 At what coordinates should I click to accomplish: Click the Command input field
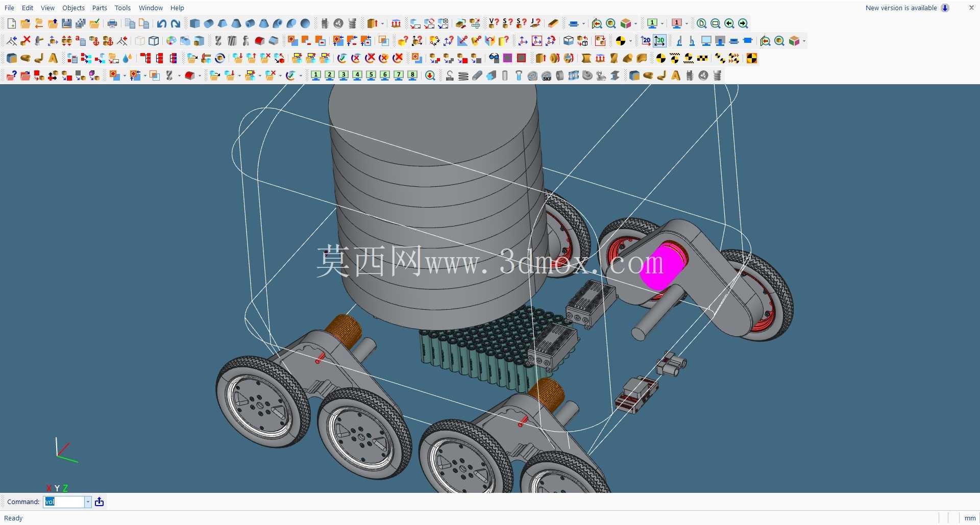64,502
